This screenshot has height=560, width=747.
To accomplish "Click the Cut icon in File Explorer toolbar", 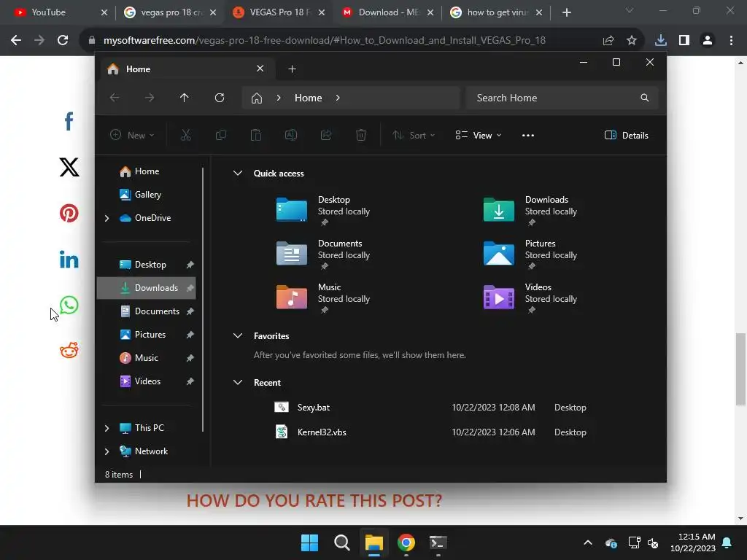I will [186, 135].
